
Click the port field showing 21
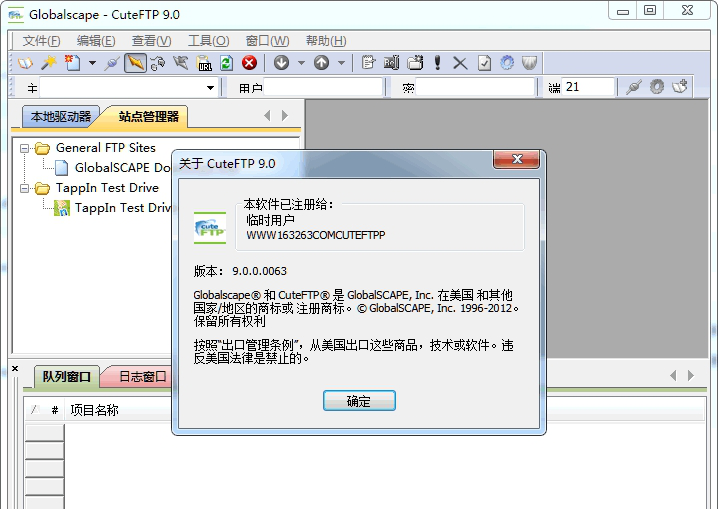point(587,87)
